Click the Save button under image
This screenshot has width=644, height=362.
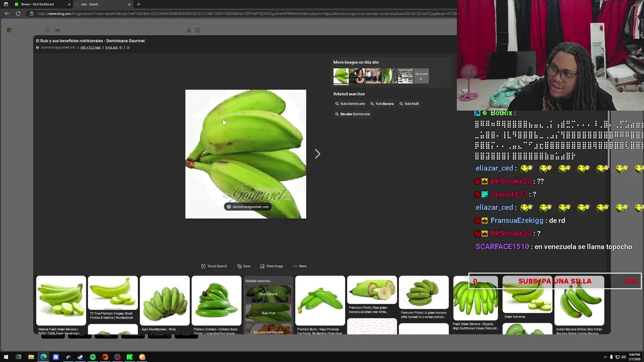pos(244,266)
